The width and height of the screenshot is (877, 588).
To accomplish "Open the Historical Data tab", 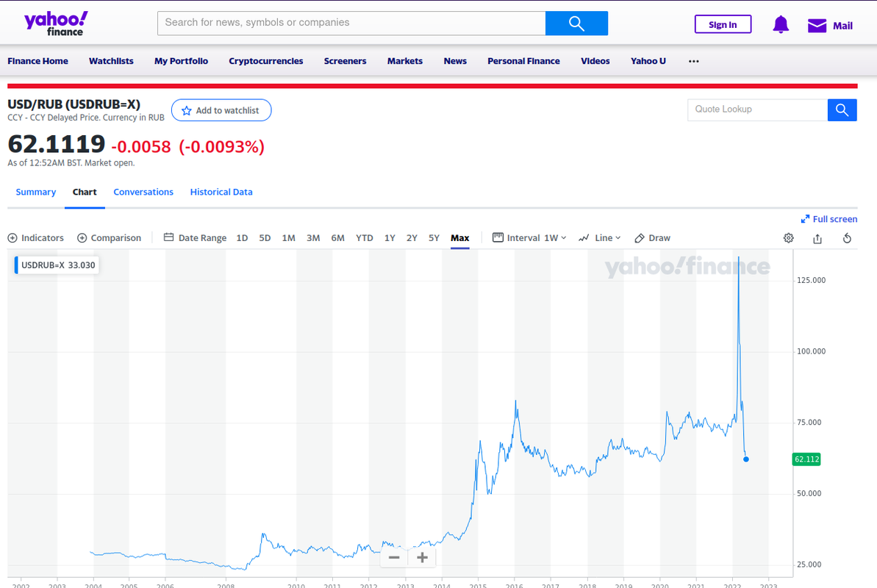I will pyautogui.click(x=221, y=192).
